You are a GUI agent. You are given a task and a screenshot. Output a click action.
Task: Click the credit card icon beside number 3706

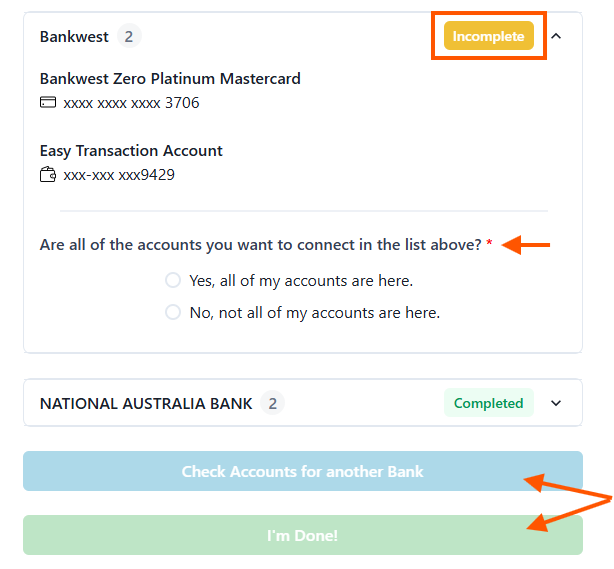coord(48,103)
